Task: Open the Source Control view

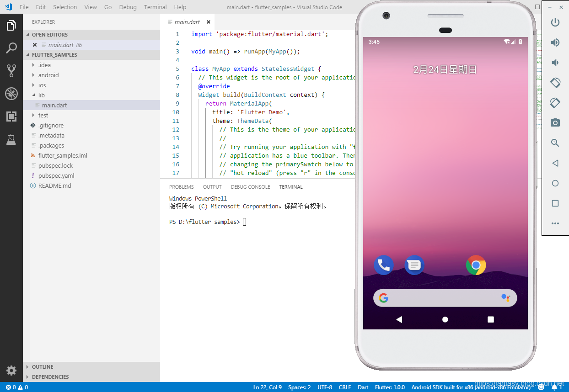Action: pos(11,70)
